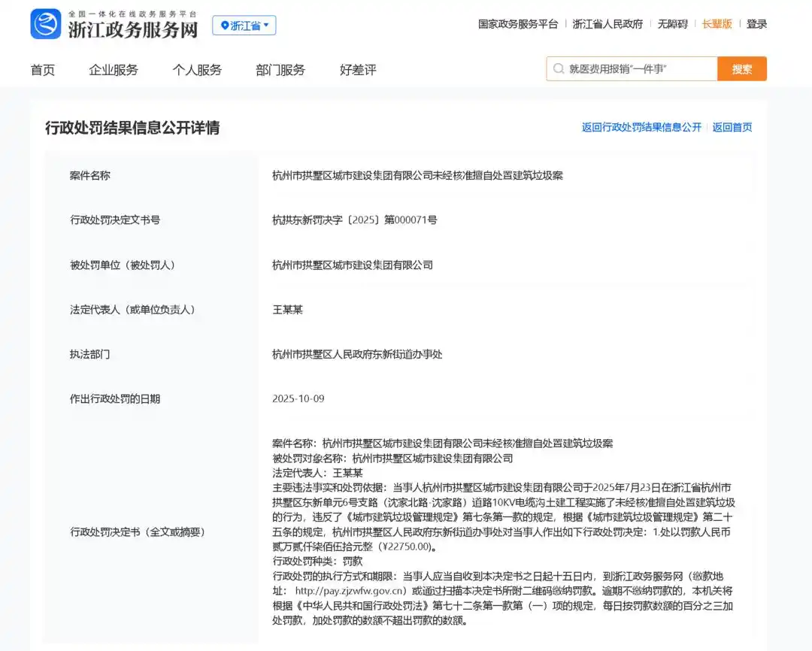Screen dimensions: 812x651
Task: Click the 浙江政务服务网 site title
Action: (133, 29)
